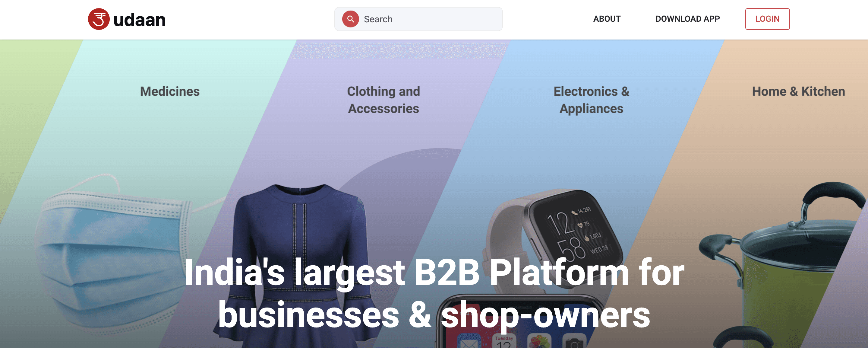Click the udaan red logo icon
The height and width of the screenshot is (348, 868).
(99, 19)
